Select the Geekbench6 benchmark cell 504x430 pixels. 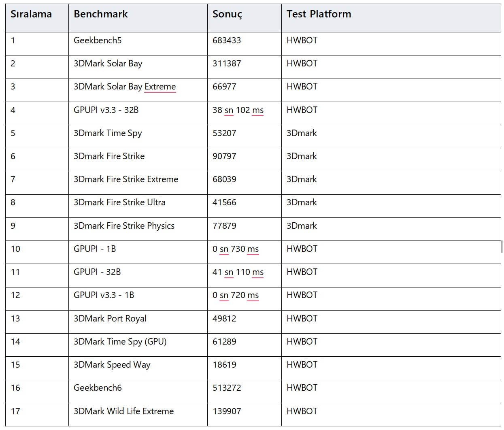coord(98,388)
